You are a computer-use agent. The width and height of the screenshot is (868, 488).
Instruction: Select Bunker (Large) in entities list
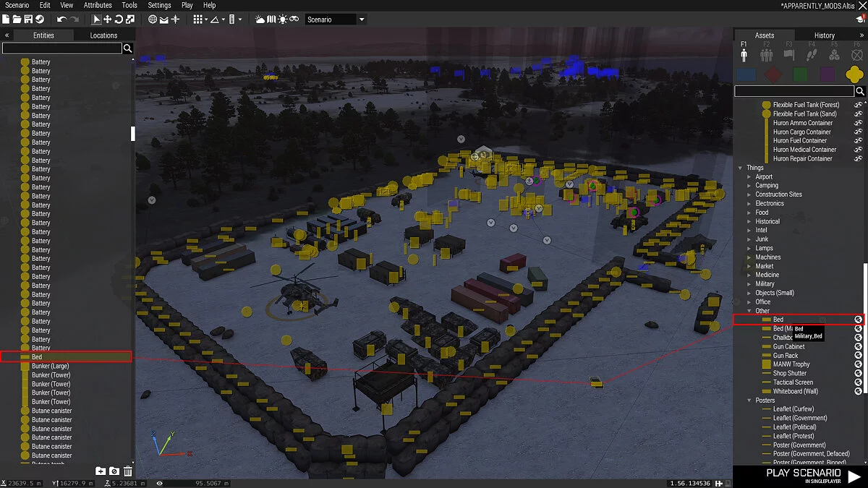coord(51,366)
